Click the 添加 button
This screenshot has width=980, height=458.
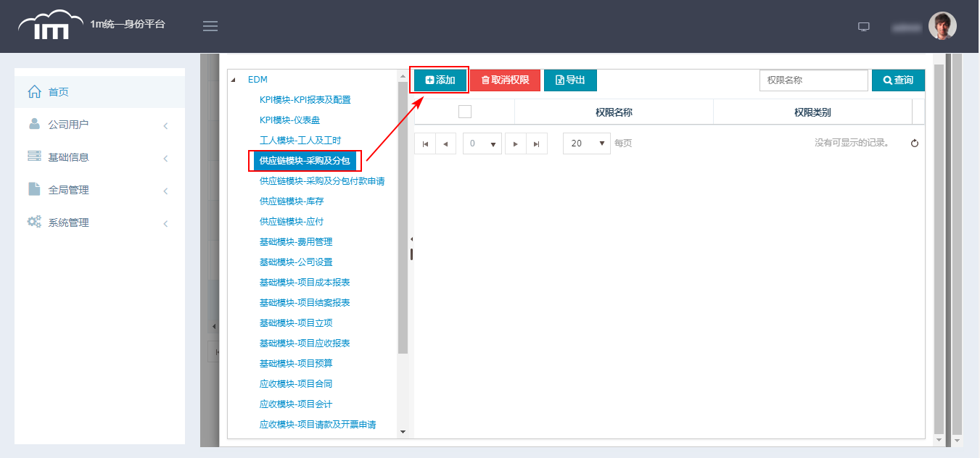[x=440, y=80]
